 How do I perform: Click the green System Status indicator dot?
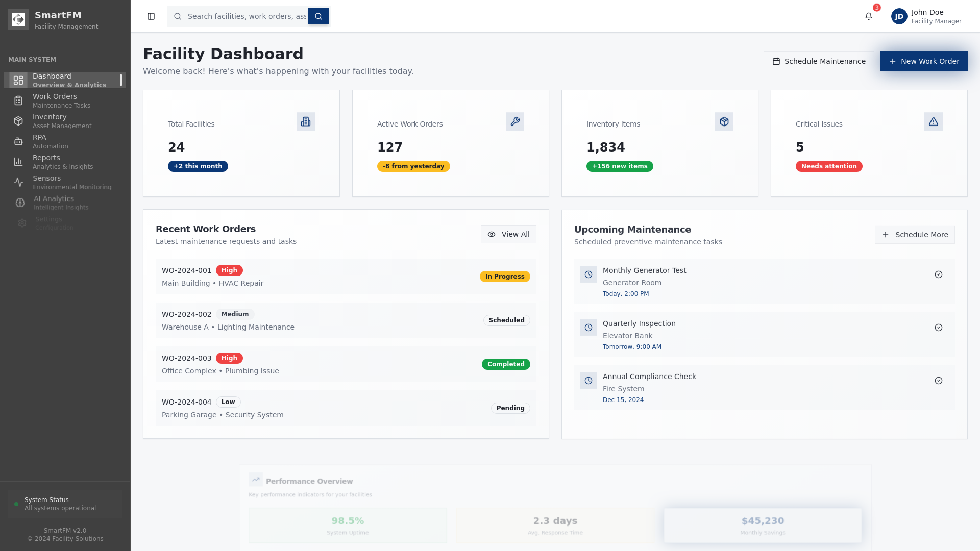click(16, 504)
